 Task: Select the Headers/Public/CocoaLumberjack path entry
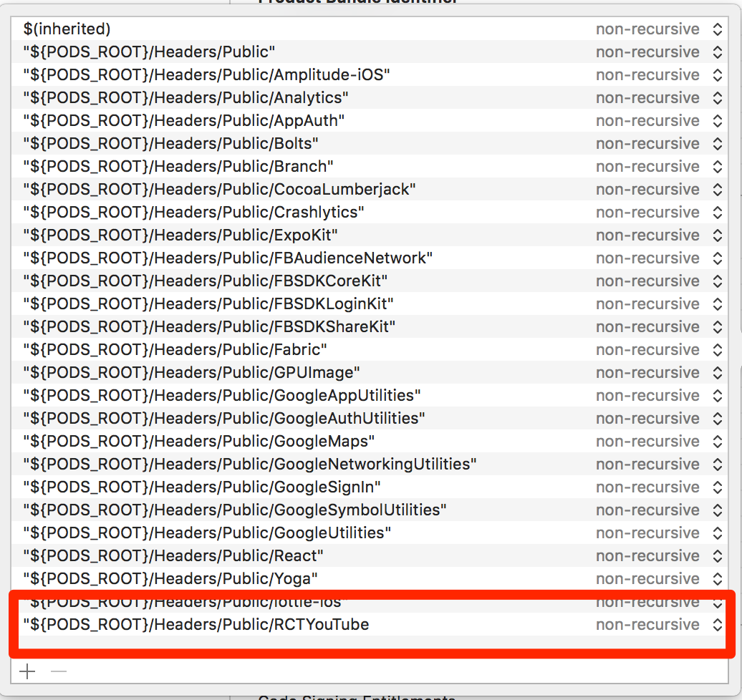point(219,189)
